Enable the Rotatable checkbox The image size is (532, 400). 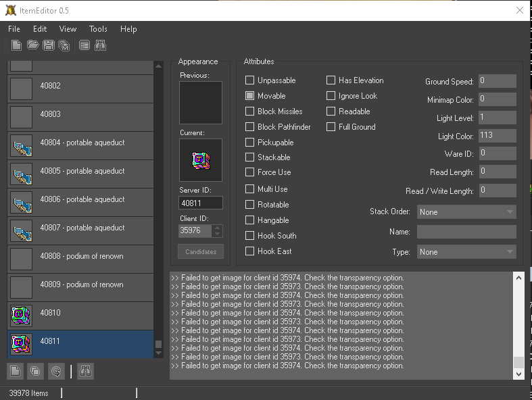coord(249,204)
